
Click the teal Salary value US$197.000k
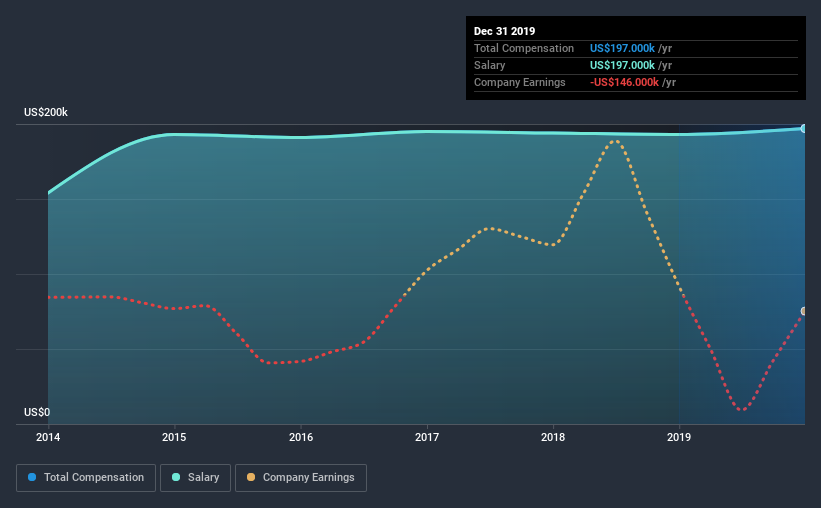[x=622, y=65]
